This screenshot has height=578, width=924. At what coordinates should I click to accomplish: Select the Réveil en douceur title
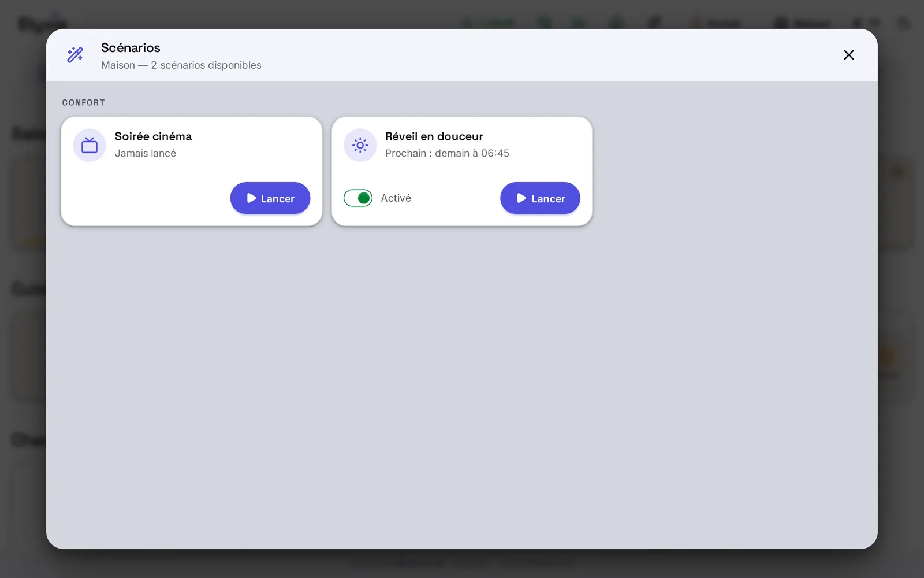434,136
